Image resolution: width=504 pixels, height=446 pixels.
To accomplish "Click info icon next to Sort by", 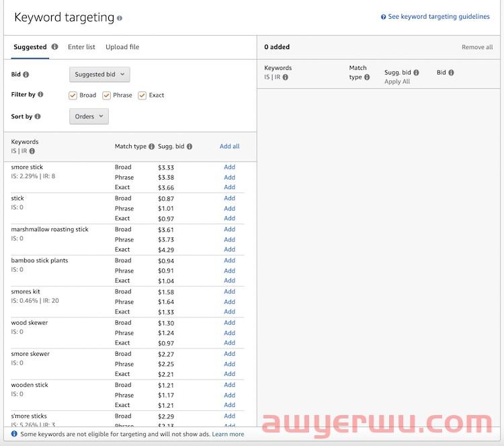I will [x=38, y=116].
